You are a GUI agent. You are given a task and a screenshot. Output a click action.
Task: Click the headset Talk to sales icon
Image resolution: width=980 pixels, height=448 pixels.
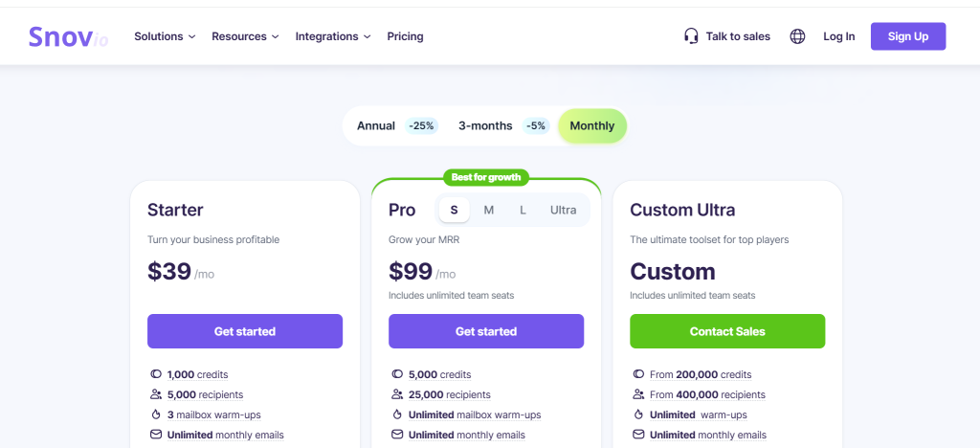coord(691,36)
